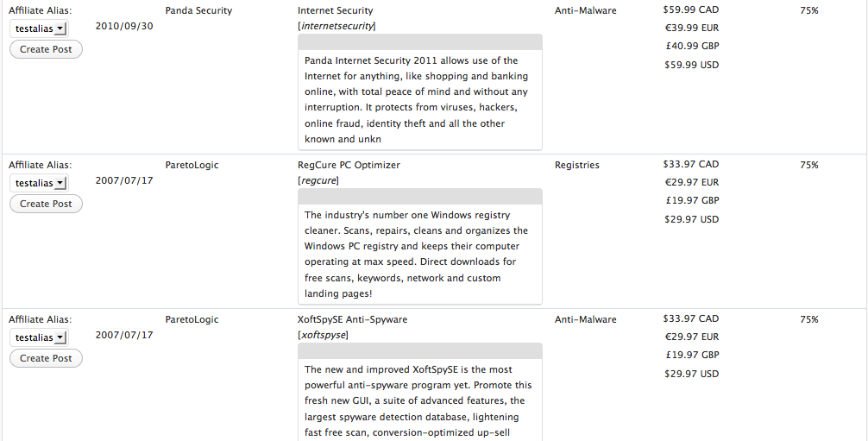The height and width of the screenshot is (441, 868).
Task: Click £19.97 GBP price in XoftSpySE row
Action: tap(692, 355)
